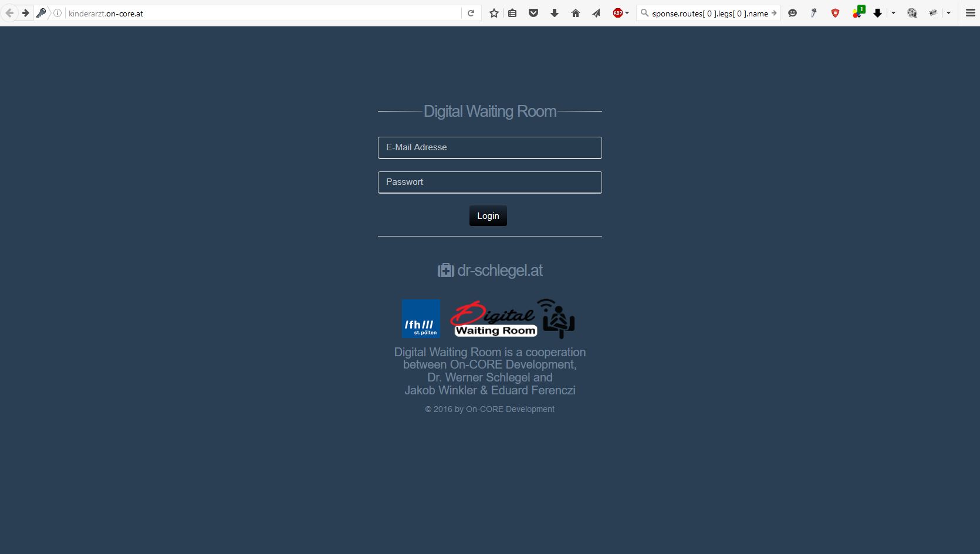Open the Pocket save icon
This screenshot has width=980, height=554.
533,13
